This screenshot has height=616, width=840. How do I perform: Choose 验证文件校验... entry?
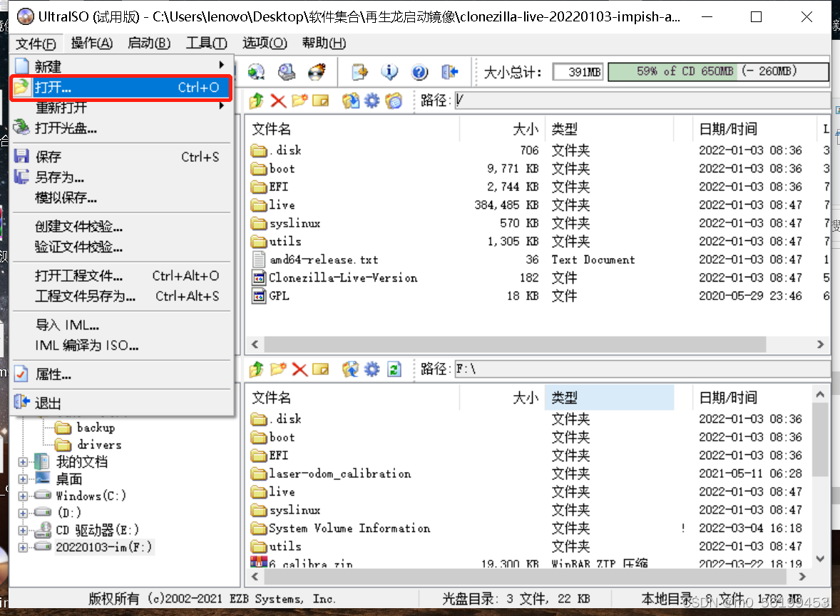click(122, 247)
